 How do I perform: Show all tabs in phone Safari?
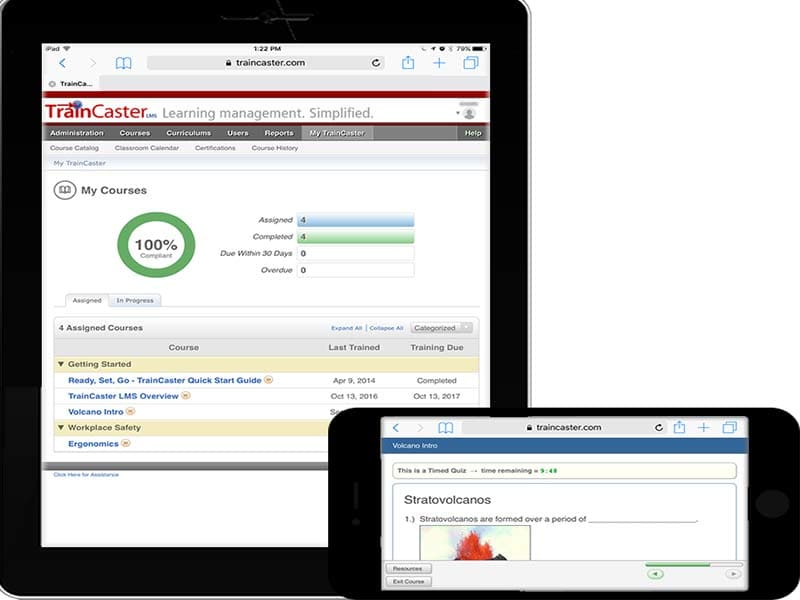point(730,427)
